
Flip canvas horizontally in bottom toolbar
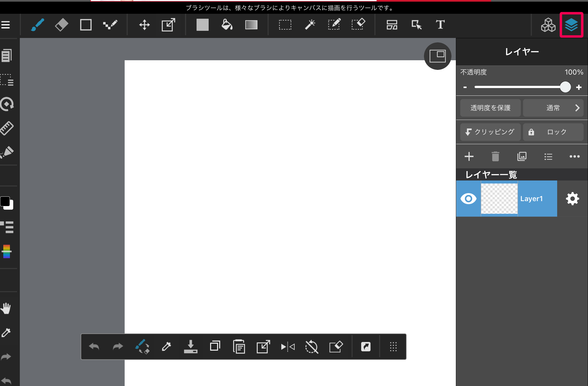pos(288,347)
